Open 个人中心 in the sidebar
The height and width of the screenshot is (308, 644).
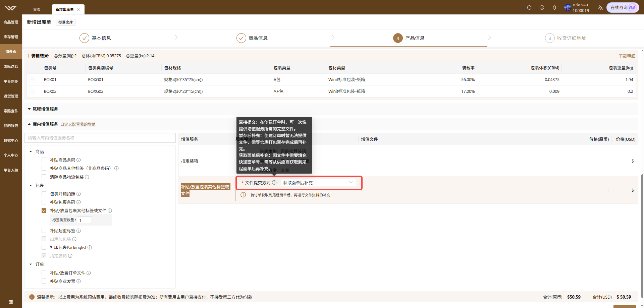point(11,155)
